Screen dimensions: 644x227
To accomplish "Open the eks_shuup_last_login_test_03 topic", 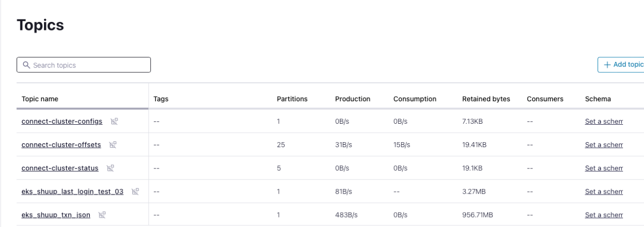I will tap(72, 192).
